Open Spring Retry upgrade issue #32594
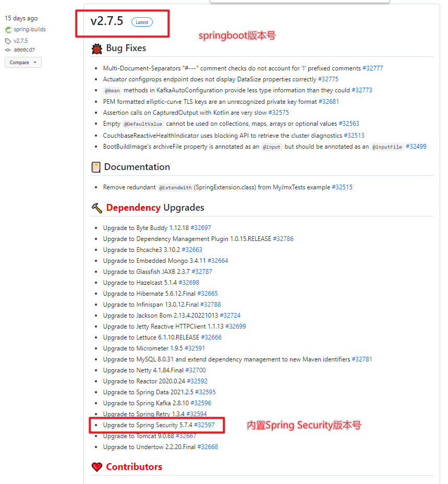The width and height of the screenshot is (448, 484). click(x=197, y=414)
